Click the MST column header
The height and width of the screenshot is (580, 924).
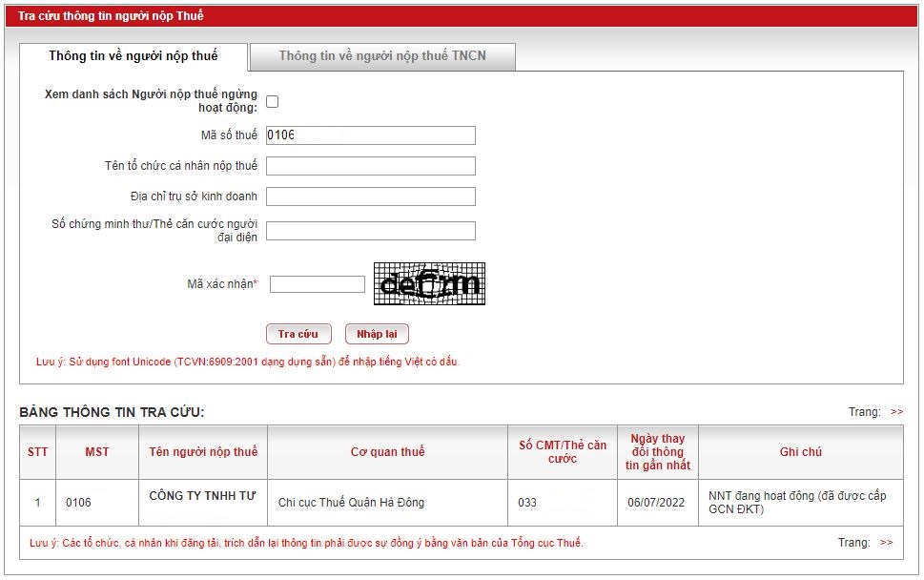click(x=97, y=452)
